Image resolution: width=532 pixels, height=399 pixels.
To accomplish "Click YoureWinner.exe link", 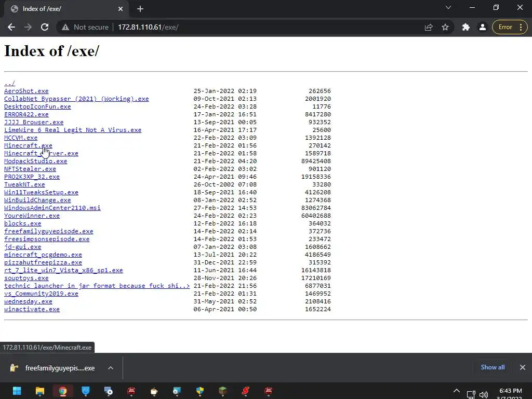I will pyautogui.click(x=32, y=216).
